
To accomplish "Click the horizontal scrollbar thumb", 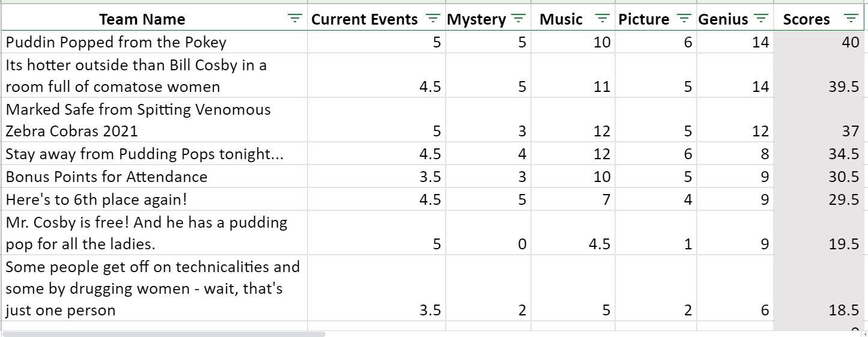I will click(164, 333).
